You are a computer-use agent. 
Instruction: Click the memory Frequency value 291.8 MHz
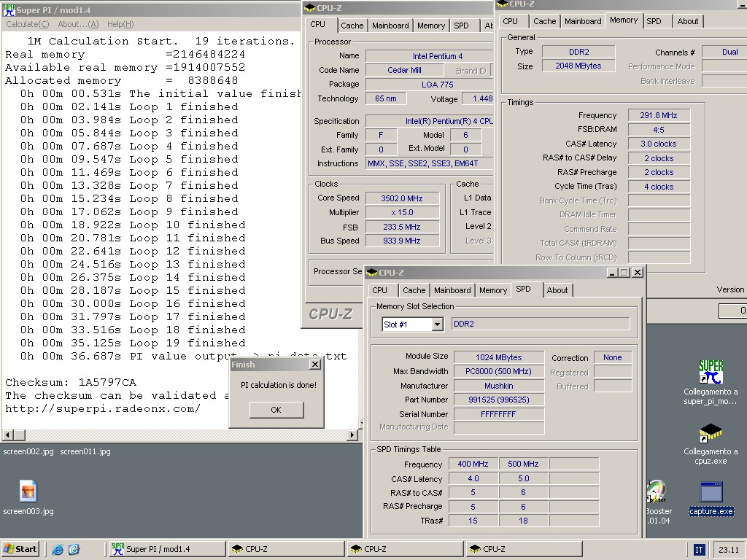click(659, 115)
